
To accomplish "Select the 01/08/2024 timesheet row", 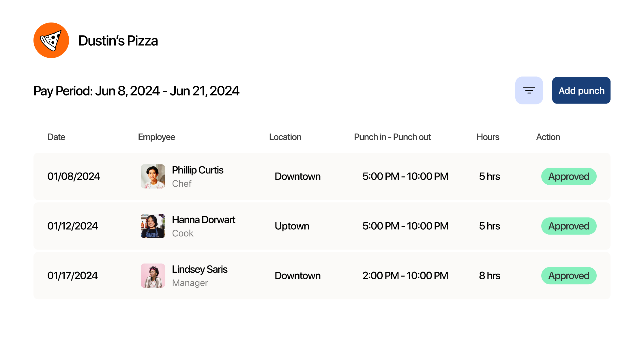I will (74, 176).
